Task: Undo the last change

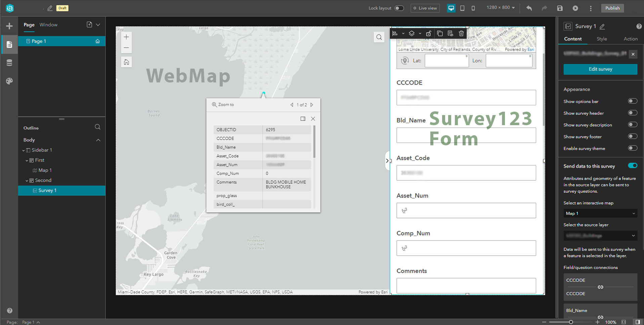Action: 529,8
